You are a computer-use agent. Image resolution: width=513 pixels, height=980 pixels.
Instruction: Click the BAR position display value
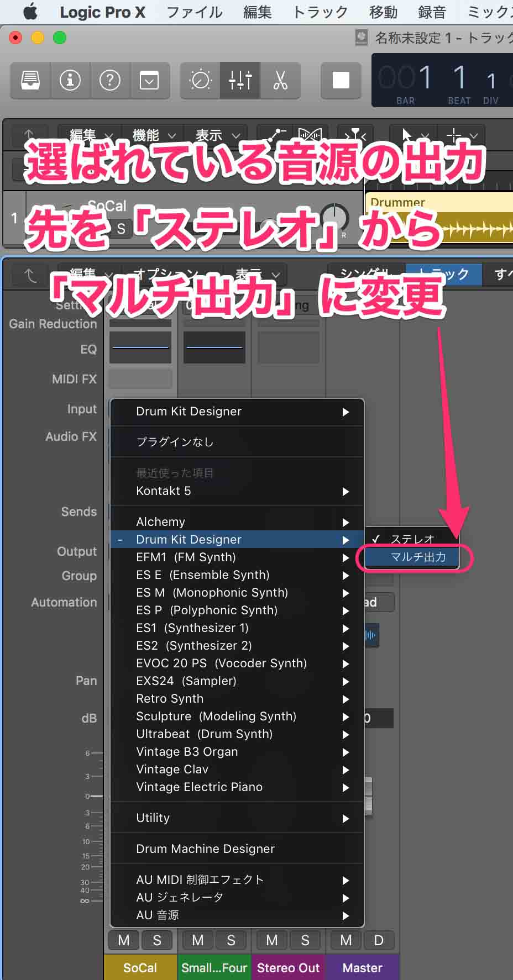(405, 78)
